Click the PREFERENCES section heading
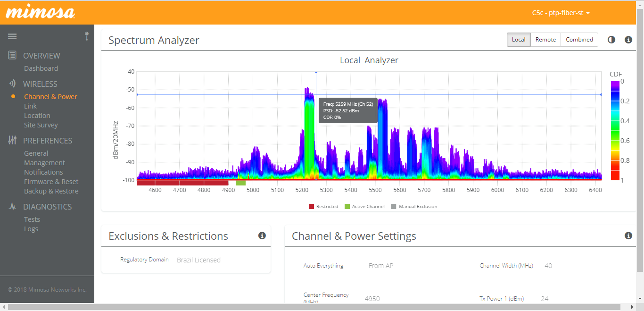 pos(48,141)
